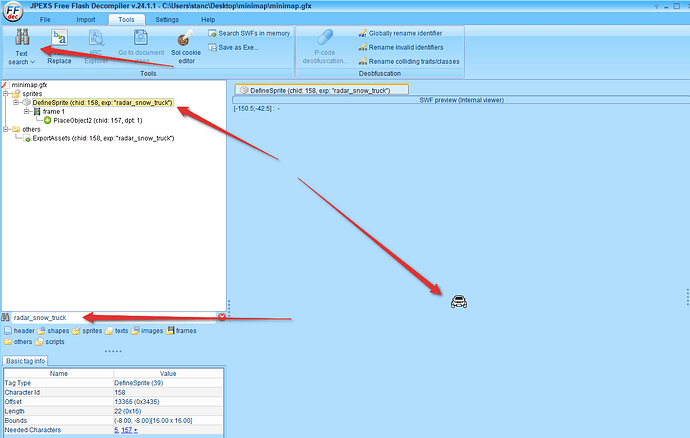Open the Text search tool
Viewport: 690px width, 438px height.
[x=22, y=48]
